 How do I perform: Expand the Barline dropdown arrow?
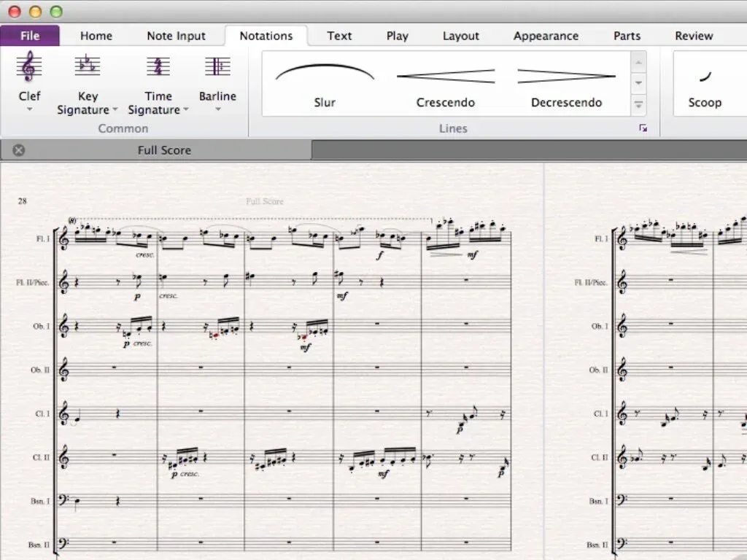(x=217, y=109)
